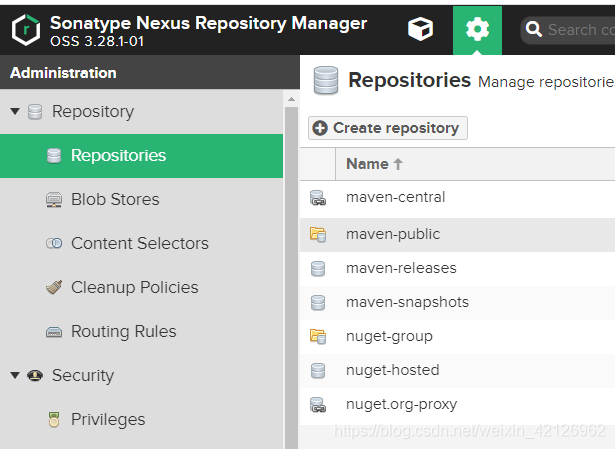Click the nuget-group folder icon
Viewport: 615px width, 449px height.
318,336
